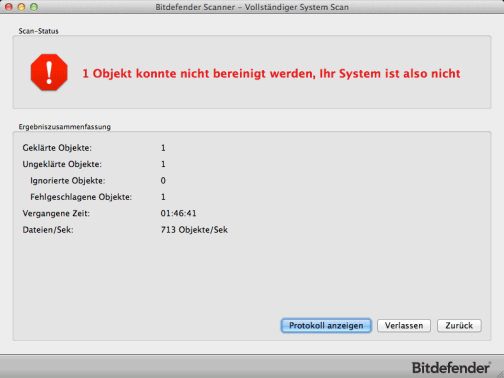The width and height of the screenshot is (504, 378).
Task: Click the red warning stop-sign icon
Action: click(x=49, y=72)
